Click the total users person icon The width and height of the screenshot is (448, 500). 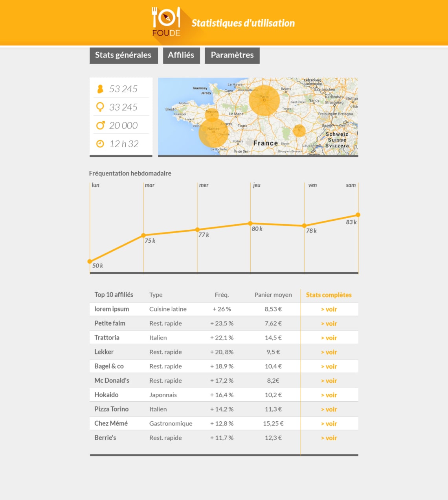100,89
